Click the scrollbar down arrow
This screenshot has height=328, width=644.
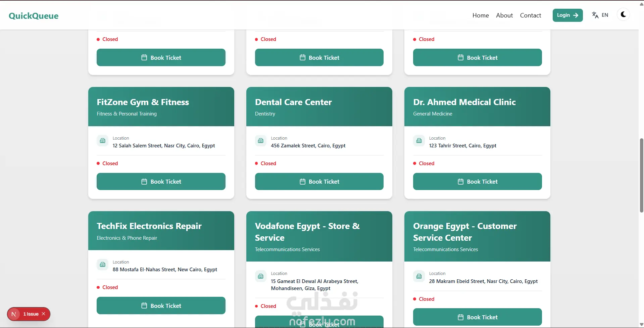click(641, 325)
